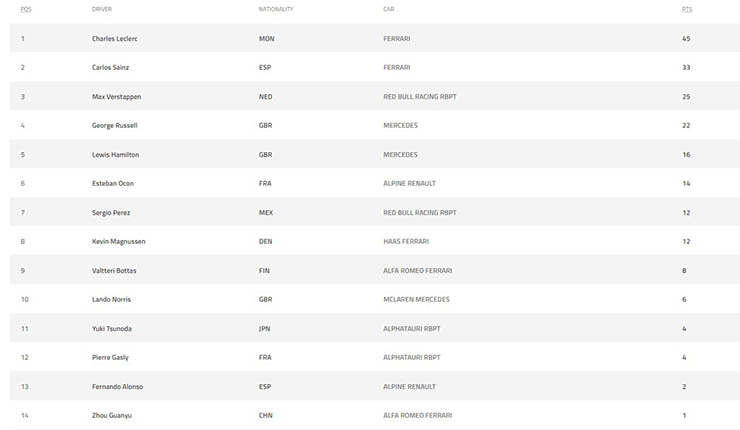Click the FERRARI car link for Leclerc
740x430 pixels.
(396, 39)
